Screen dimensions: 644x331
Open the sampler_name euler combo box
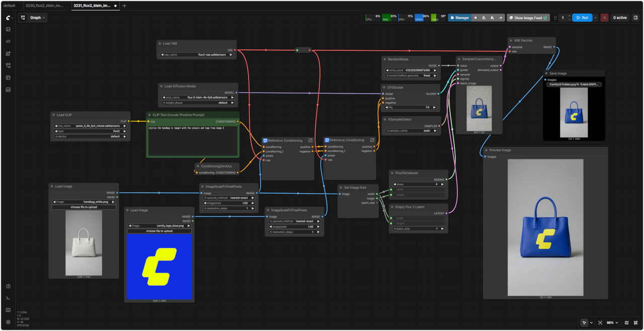(411, 131)
